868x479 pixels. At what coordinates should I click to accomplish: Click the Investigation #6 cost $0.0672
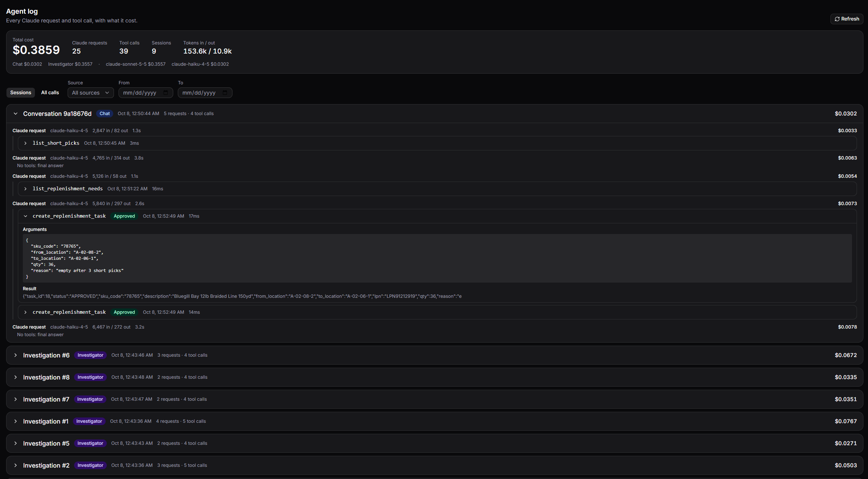coord(846,355)
